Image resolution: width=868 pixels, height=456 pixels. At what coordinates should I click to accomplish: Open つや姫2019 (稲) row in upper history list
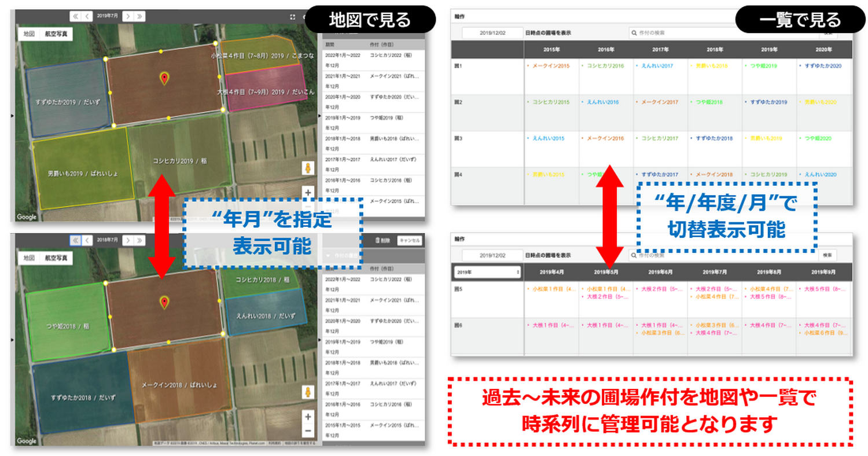pyautogui.click(x=373, y=122)
